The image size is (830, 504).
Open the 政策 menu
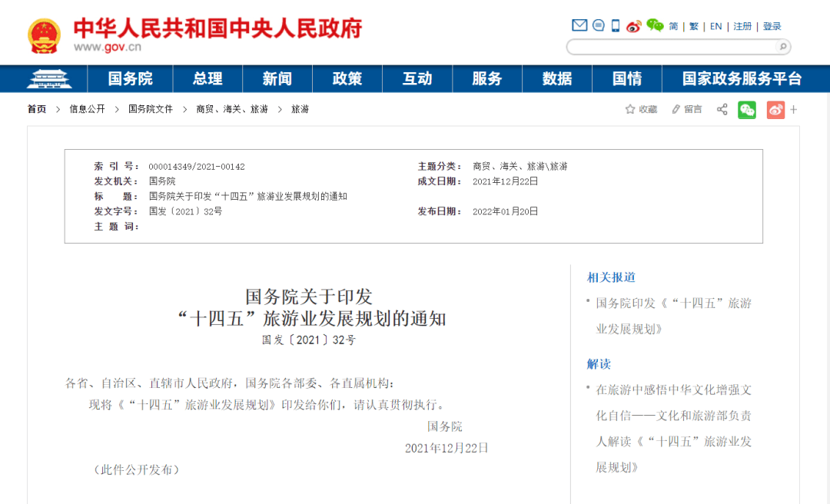click(x=347, y=79)
